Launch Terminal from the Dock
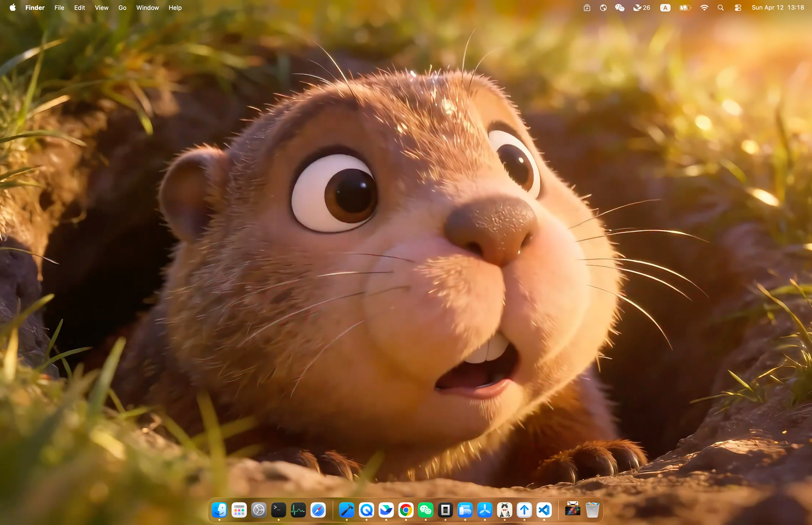This screenshot has height=525, width=812. [x=278, y=510]
